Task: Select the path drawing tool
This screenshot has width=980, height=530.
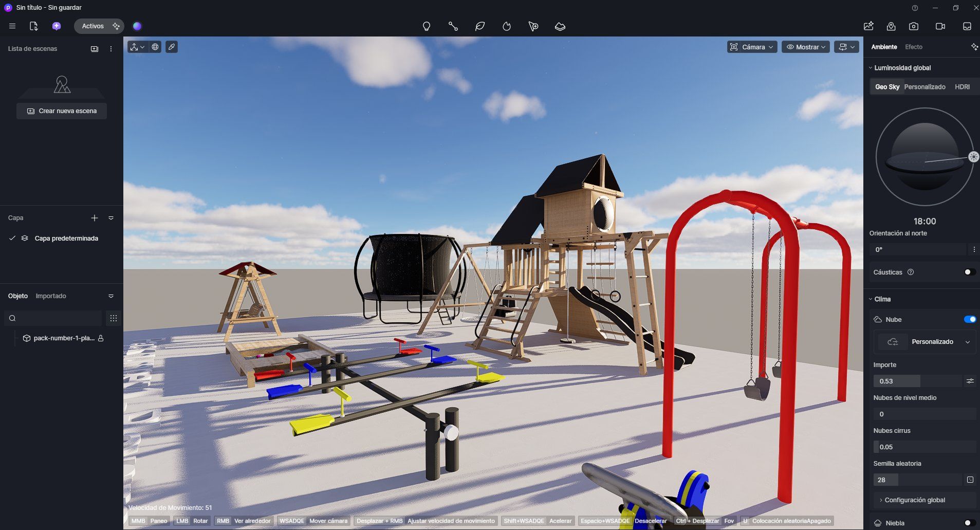Action: tap(453, 26)
